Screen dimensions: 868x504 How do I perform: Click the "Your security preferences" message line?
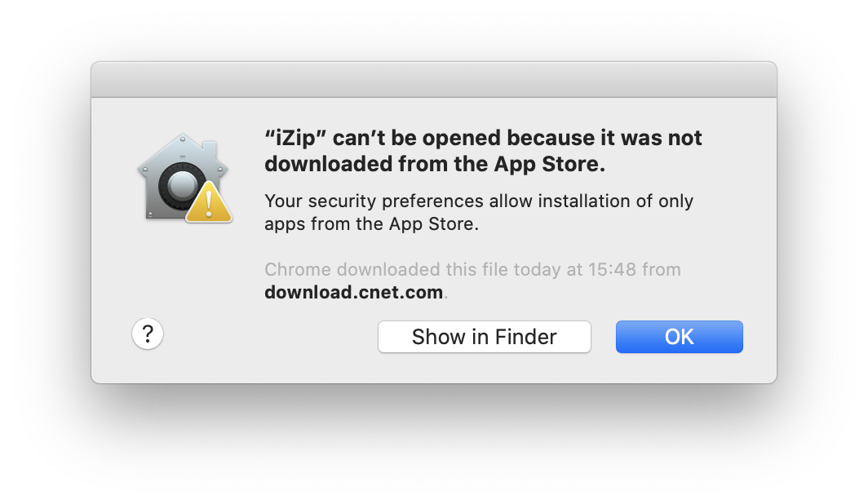pyautogui.click(x=479, y=201)
